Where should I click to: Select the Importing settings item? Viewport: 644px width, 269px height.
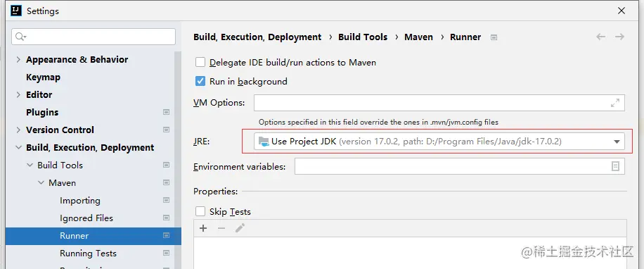pyautogui.click(x=80, y=201)
